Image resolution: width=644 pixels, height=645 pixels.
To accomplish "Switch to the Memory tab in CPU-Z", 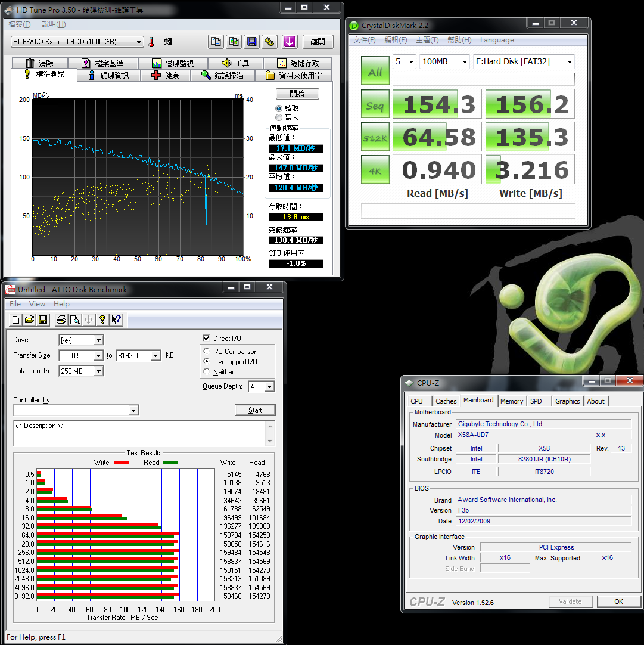I will point(512,401).
